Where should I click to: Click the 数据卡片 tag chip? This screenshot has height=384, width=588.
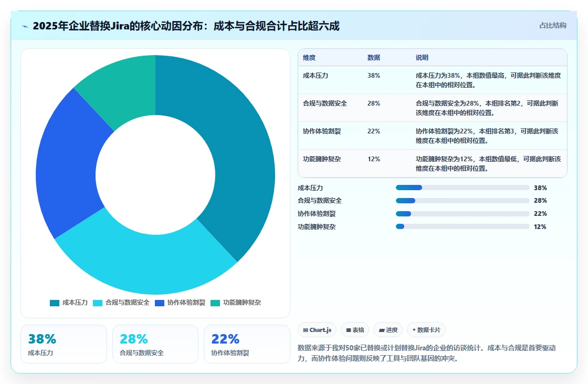pos(426,330)
